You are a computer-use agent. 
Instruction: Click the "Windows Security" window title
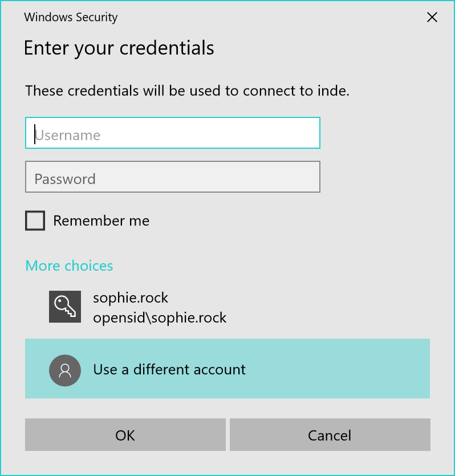(x=71, y=17)
